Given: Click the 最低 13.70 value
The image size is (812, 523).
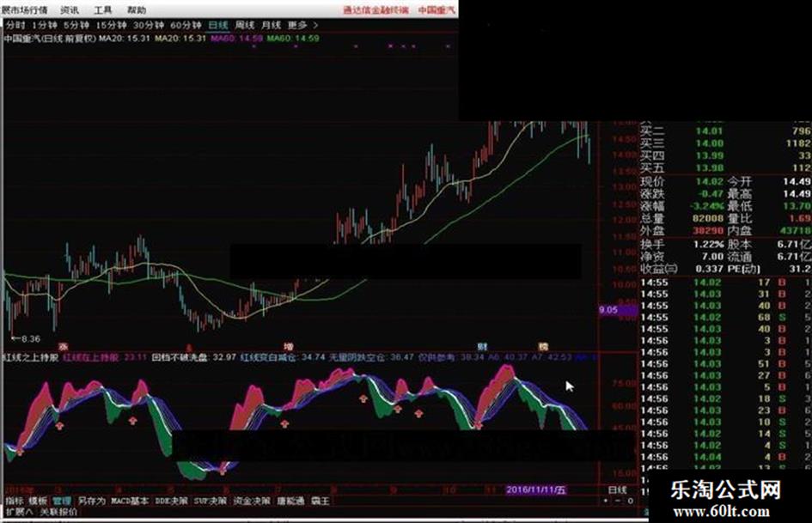Looking at the screenshot, I should [797, 206].
